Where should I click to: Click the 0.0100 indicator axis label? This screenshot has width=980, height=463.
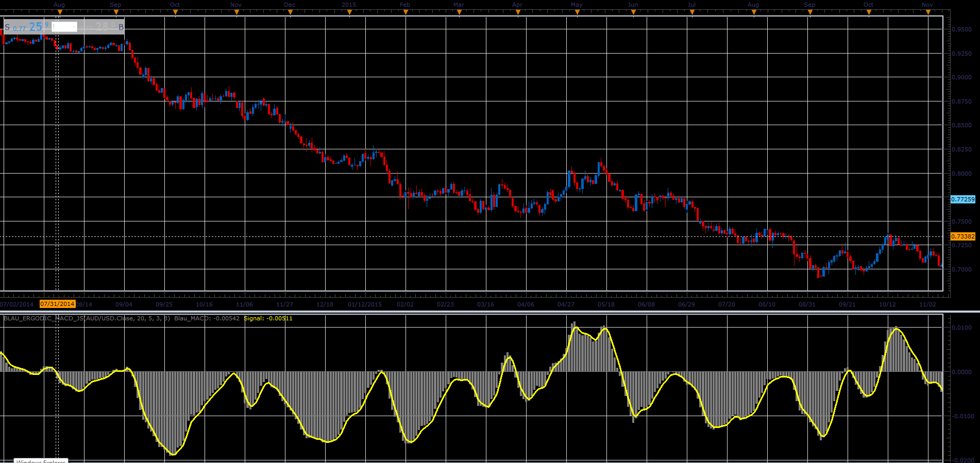(961, 328)
